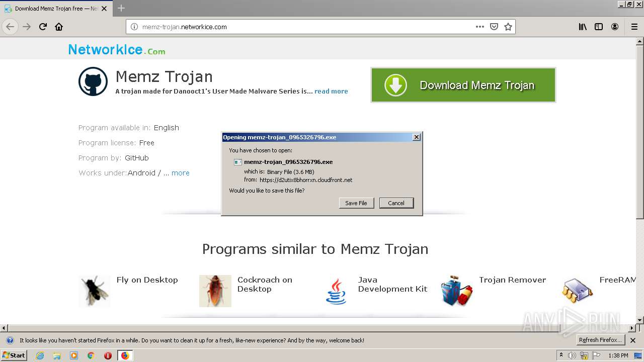
Task: Open Cockroach on Desktop thumbnail
Action: point(215,291)
